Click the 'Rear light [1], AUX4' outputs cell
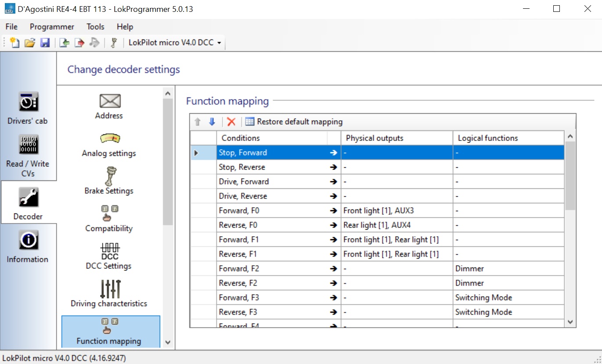602x364 pixels. (397, 225)
